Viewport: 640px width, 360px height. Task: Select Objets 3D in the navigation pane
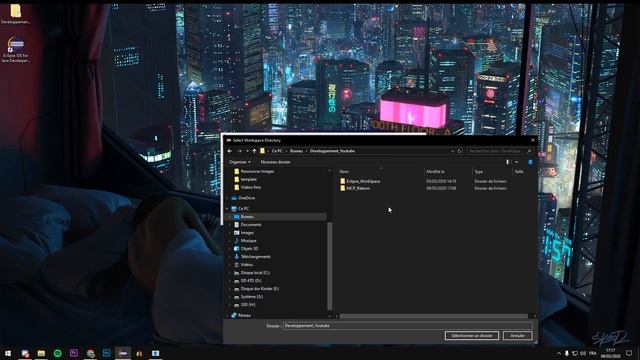pyautogui.click(x=246, y=249)
